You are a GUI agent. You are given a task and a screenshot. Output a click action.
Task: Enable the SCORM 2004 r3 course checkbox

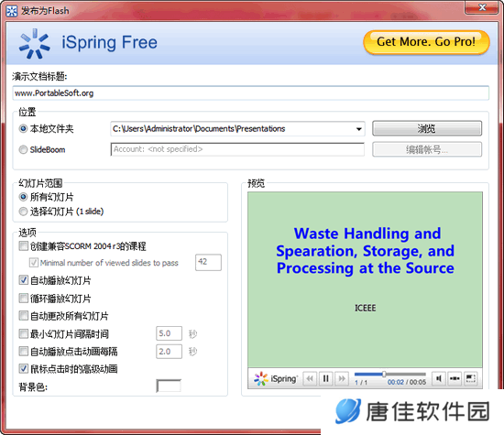[x=23, y=246]
